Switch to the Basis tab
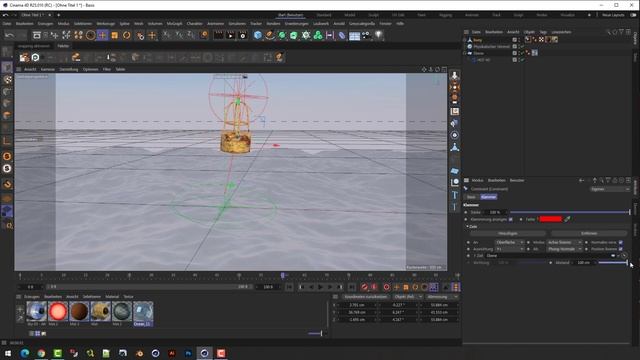Image resolution: width=640 pixels, height=360 pixels. [471, 197]
